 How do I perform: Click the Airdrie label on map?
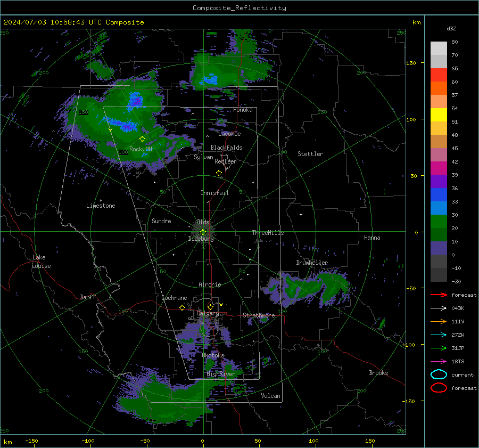pyautogui.click(x=210, y=284)
